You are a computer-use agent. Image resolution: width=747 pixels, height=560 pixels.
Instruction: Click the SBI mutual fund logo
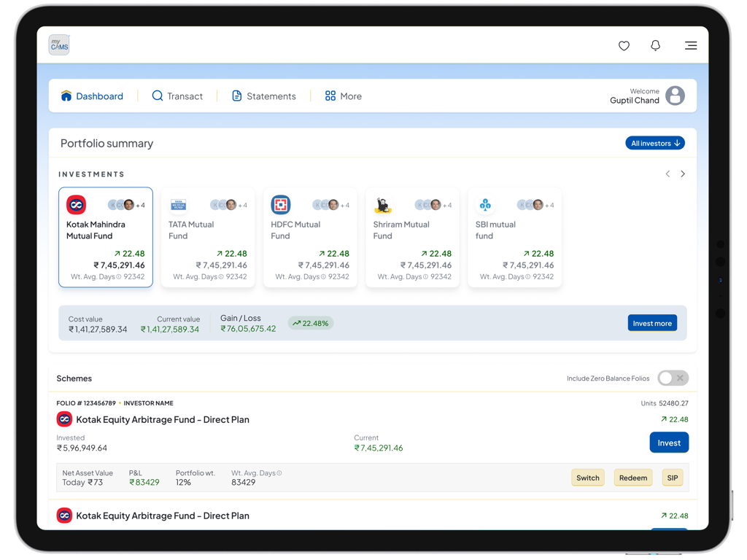coord(485,205)
